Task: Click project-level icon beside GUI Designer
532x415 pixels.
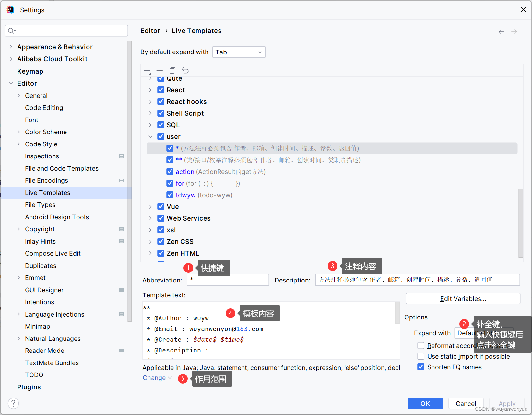Action: [x=122, y=290]
